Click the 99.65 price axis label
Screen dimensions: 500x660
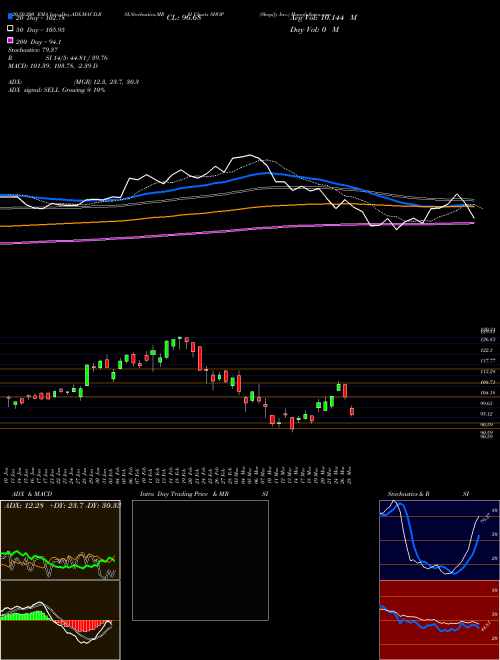(487, 403)
